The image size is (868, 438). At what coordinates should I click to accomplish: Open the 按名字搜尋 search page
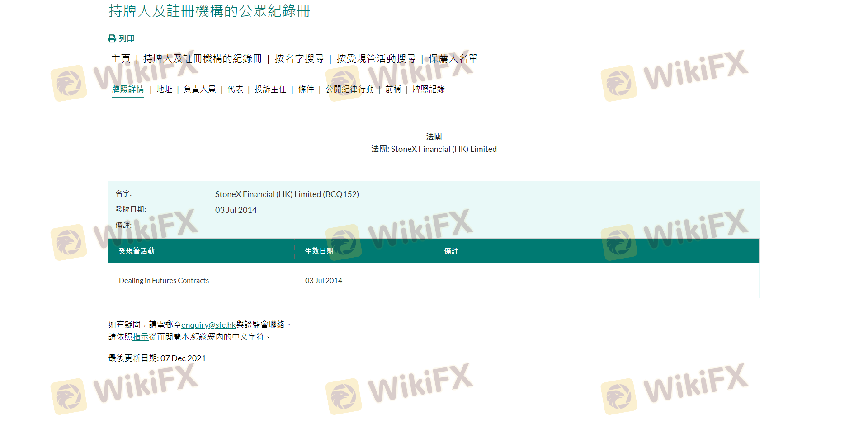pos(299,59)
